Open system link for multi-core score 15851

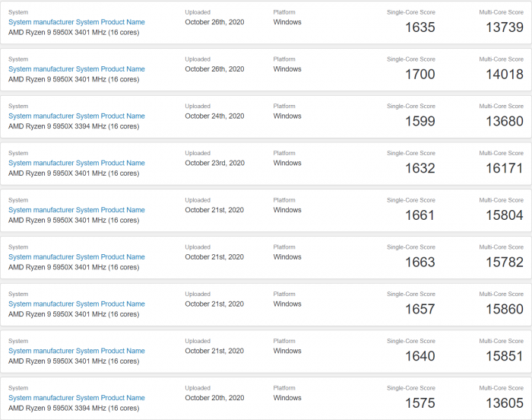click(x=76, y=351)
